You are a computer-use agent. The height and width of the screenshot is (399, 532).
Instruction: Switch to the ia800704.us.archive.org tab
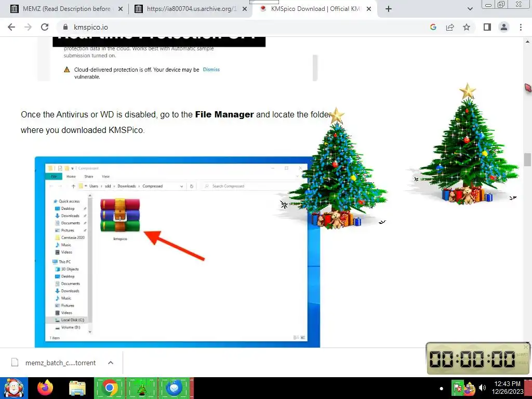coord(191,9)
